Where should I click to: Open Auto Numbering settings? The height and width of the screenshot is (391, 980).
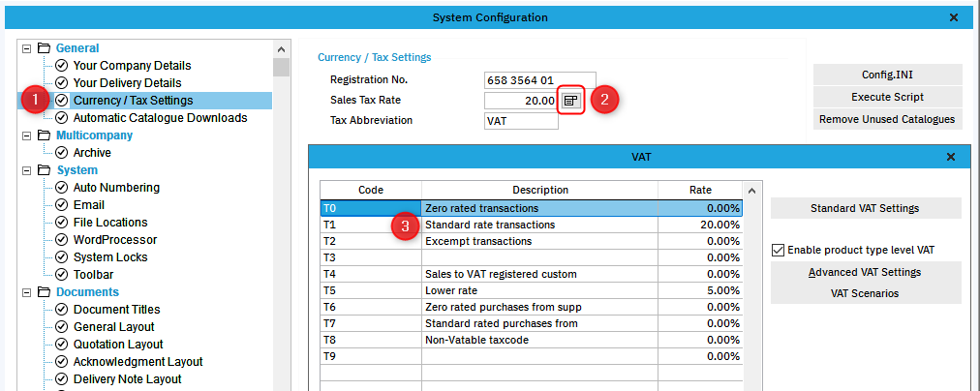(116, 188)
